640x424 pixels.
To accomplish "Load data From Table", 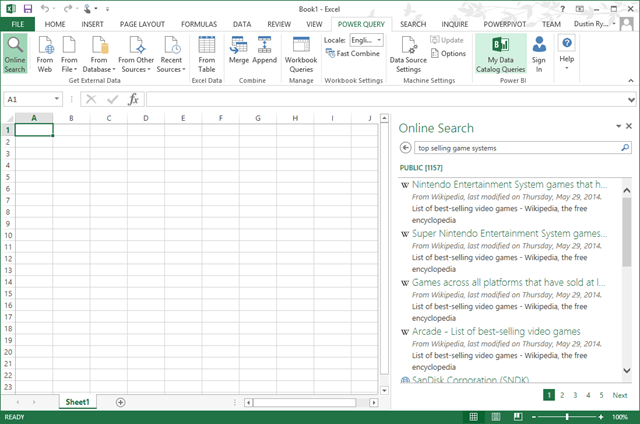I will pos(207,54).
